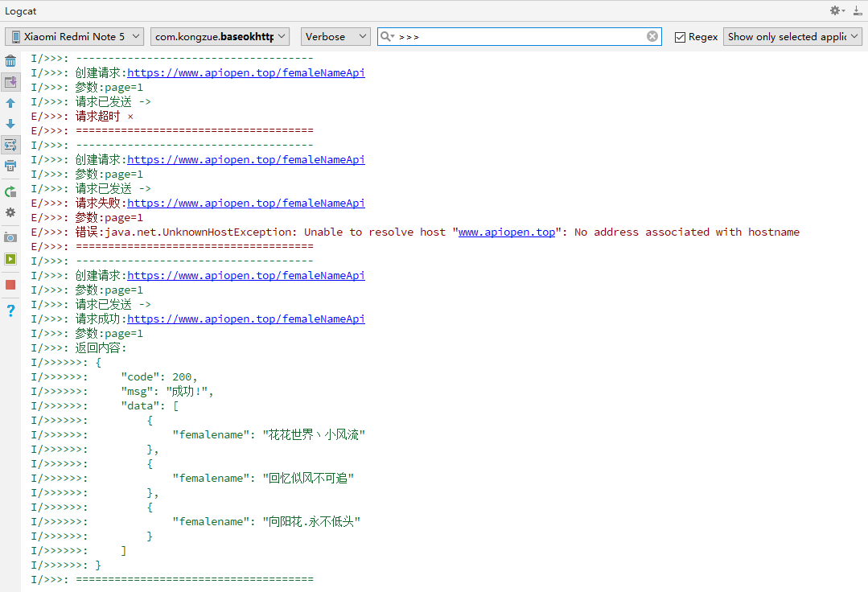
Task: Open help with the question mark icon
Action: pos(10,310)
